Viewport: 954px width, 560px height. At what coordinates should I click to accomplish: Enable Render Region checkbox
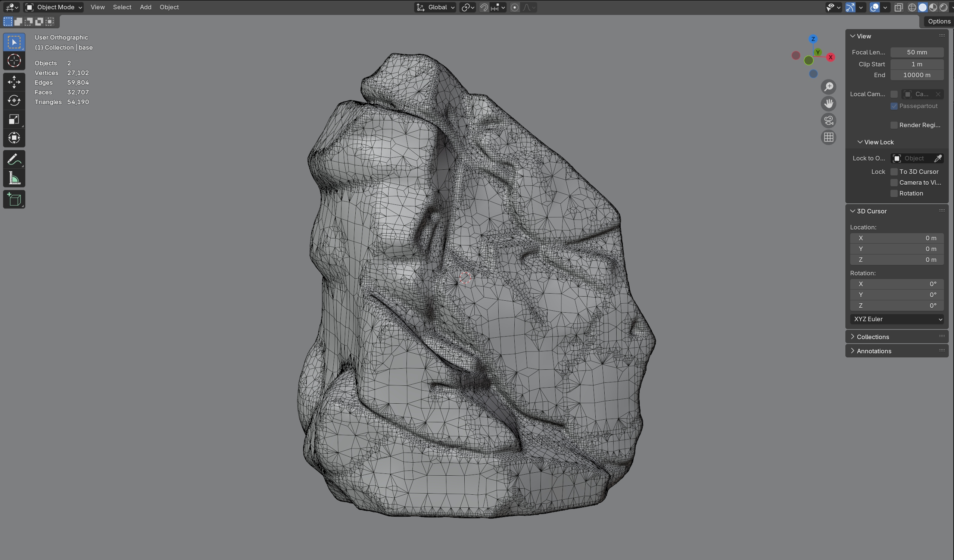coord(894,125)
